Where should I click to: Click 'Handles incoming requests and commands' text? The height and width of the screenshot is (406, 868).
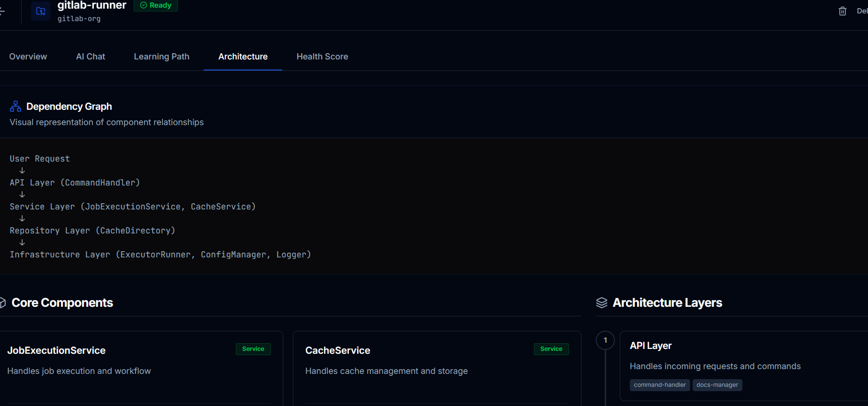pos(715,366)
